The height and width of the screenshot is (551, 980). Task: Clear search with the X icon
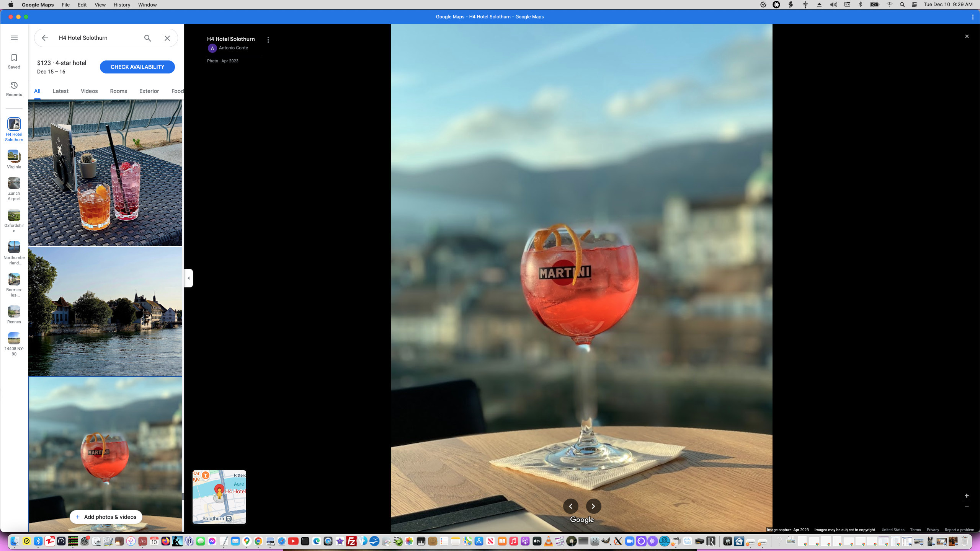[167, 38]
